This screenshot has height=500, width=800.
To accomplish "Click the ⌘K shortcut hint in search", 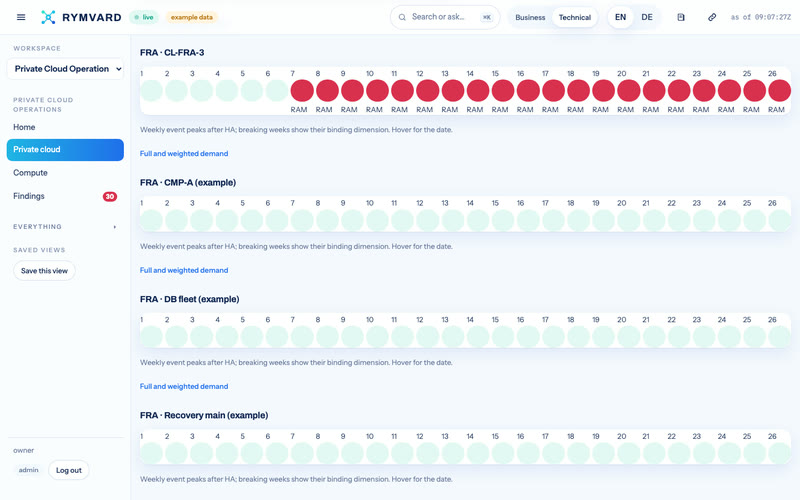I will click(x=487, y=17).
